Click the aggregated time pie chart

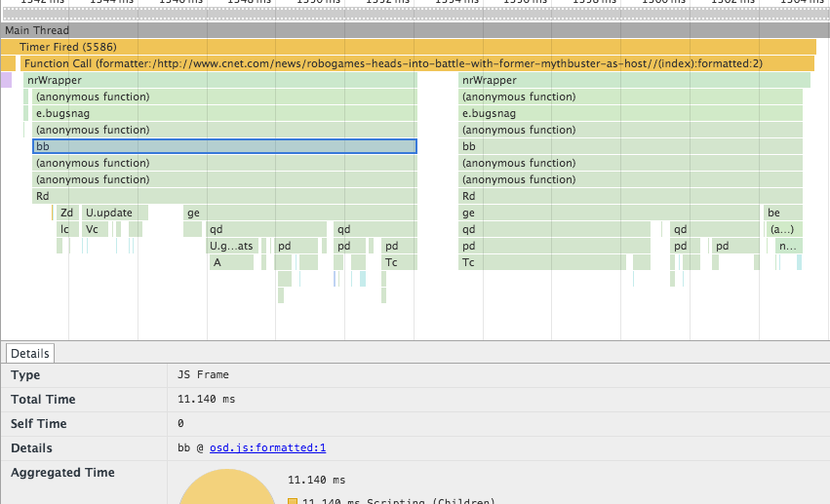pos(227,487)
